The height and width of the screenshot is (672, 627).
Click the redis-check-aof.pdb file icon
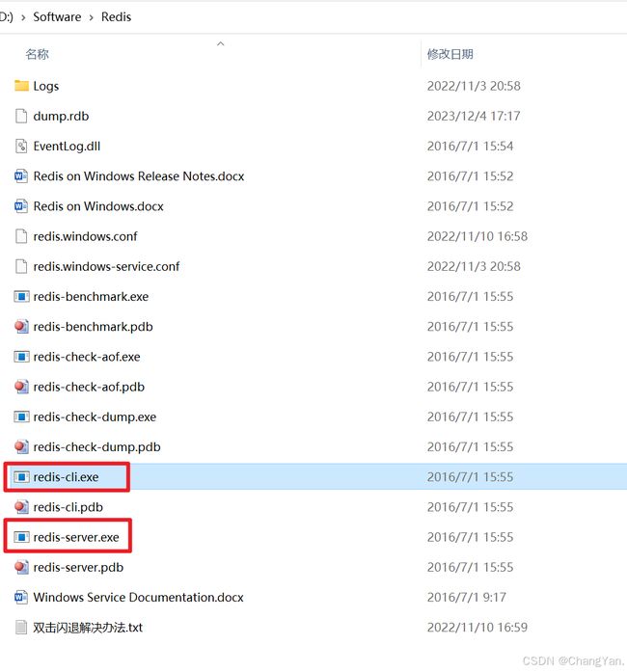(21, 387)
